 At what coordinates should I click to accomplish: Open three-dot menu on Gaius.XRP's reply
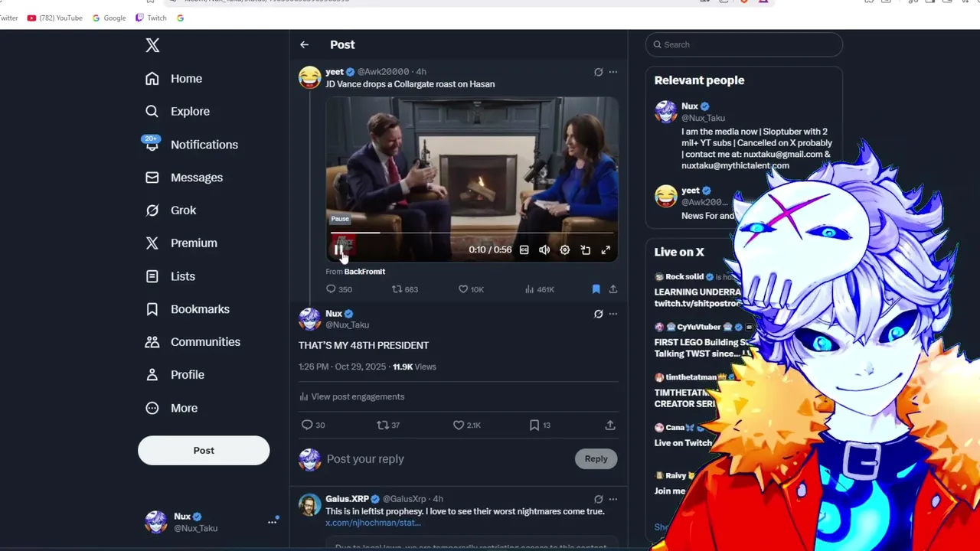tap(612, 499)
